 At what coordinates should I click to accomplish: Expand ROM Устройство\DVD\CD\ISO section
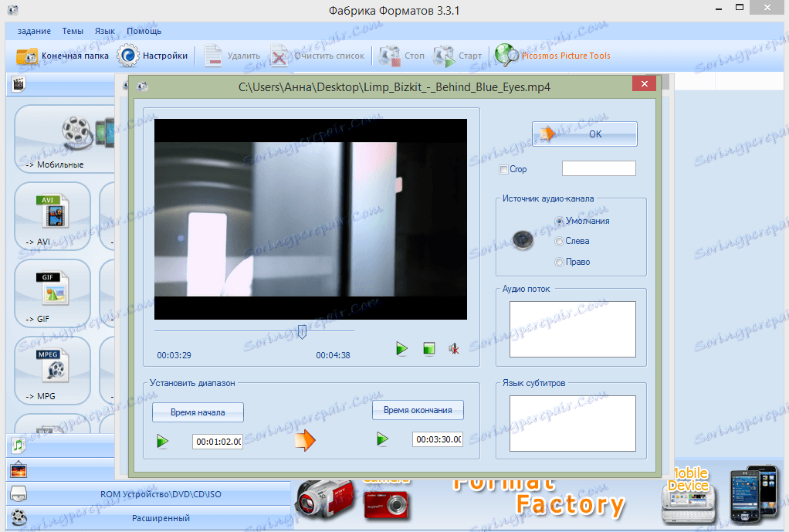coord(161,494)
